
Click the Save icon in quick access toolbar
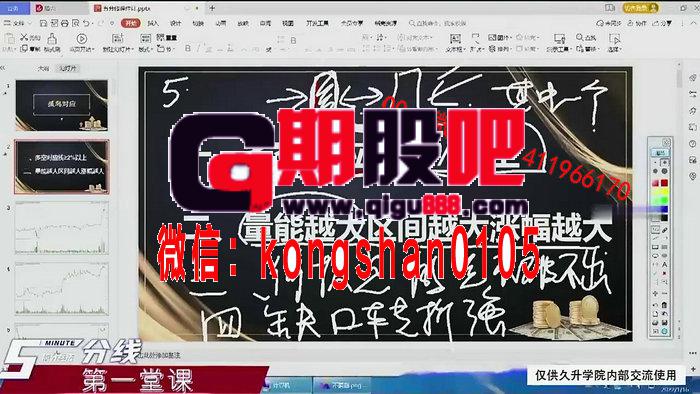(43, 23)
